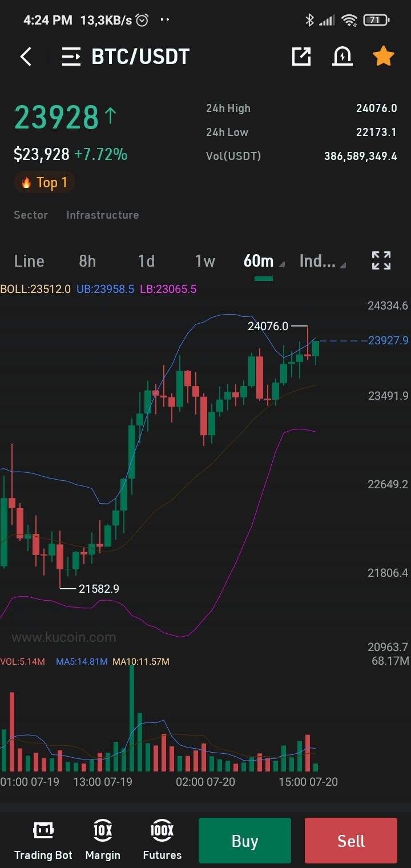The height and width of the screenshot is (868, 411).
Task: Tap the green Buy button
Action: (245, 841)
